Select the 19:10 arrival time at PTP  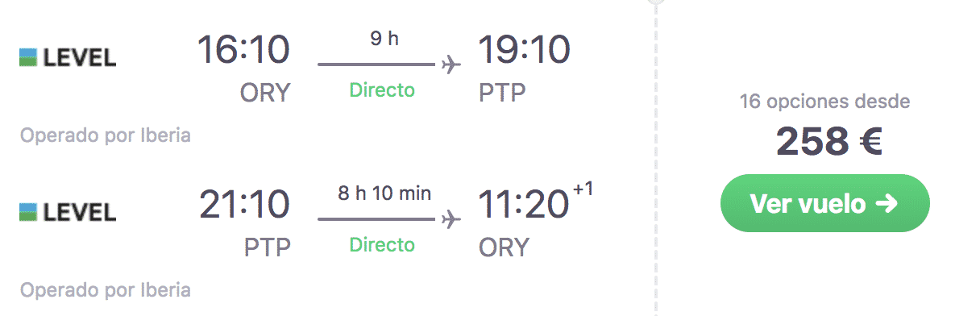(x=525, y=51)
